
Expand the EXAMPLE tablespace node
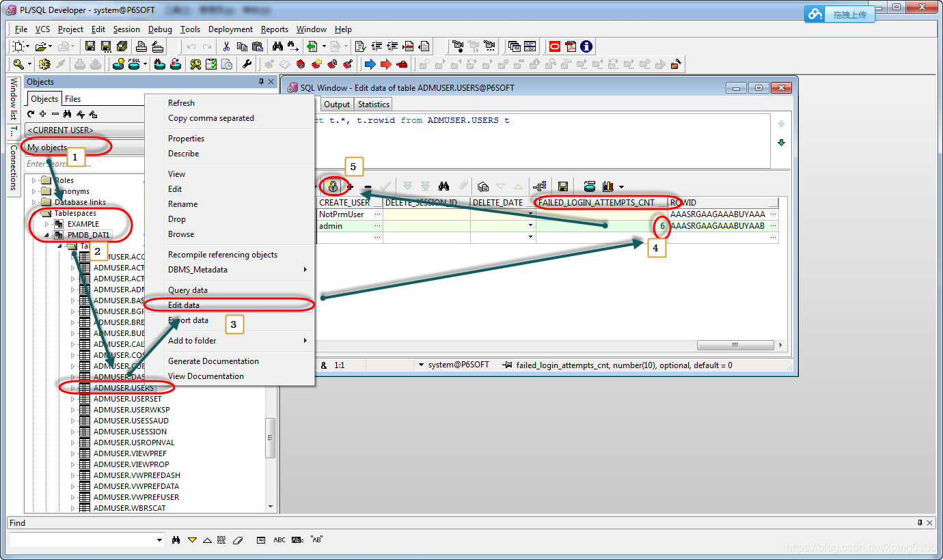pos(46,224)
